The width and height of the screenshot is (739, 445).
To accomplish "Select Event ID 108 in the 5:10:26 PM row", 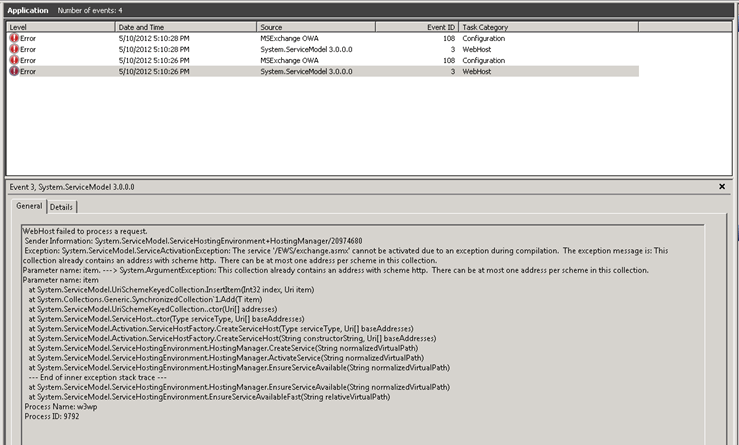I will click(x=448, y=60).
